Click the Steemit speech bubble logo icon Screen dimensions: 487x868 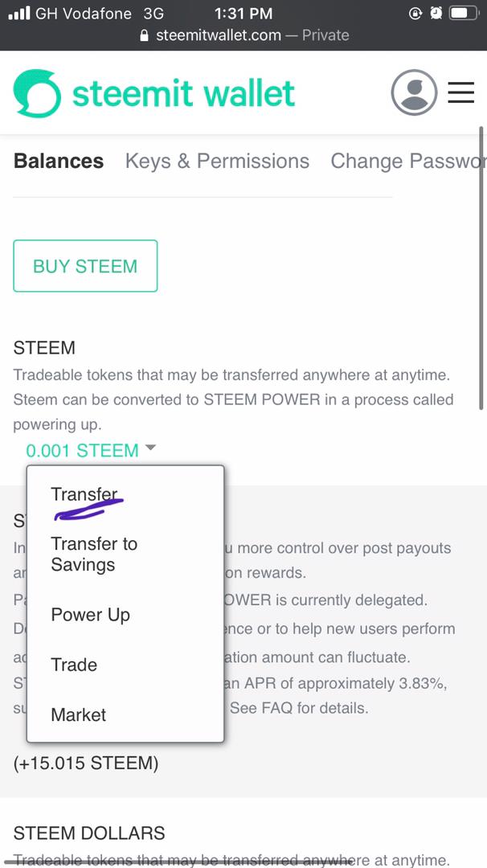[37, 93]
